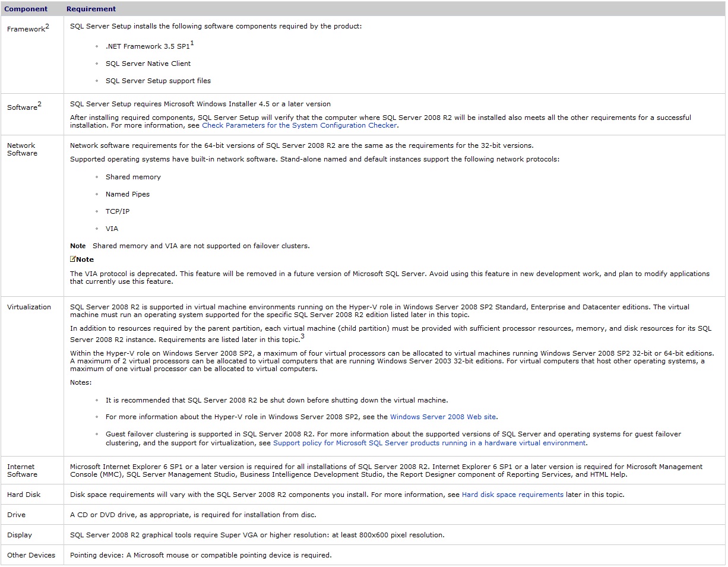Click the Pointing device requirement text
The height and width of the screenshot is (567, 728).
point(201,555)
